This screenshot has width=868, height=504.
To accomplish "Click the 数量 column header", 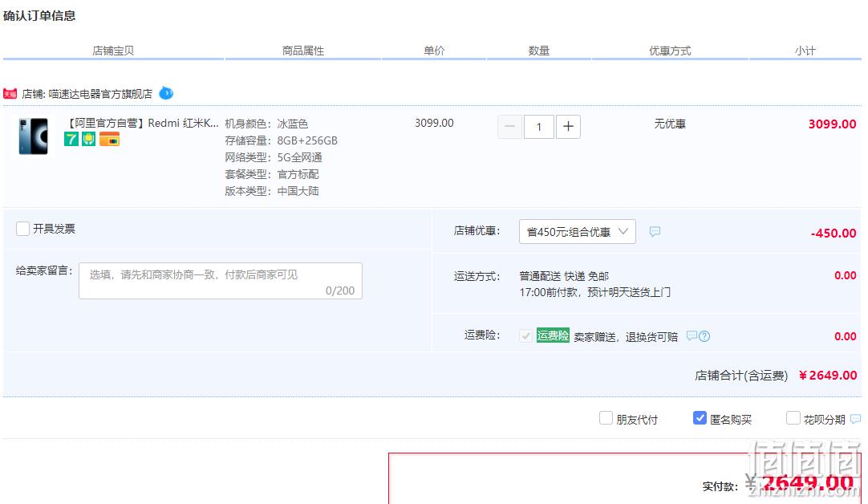I will [x=538, y=51].
